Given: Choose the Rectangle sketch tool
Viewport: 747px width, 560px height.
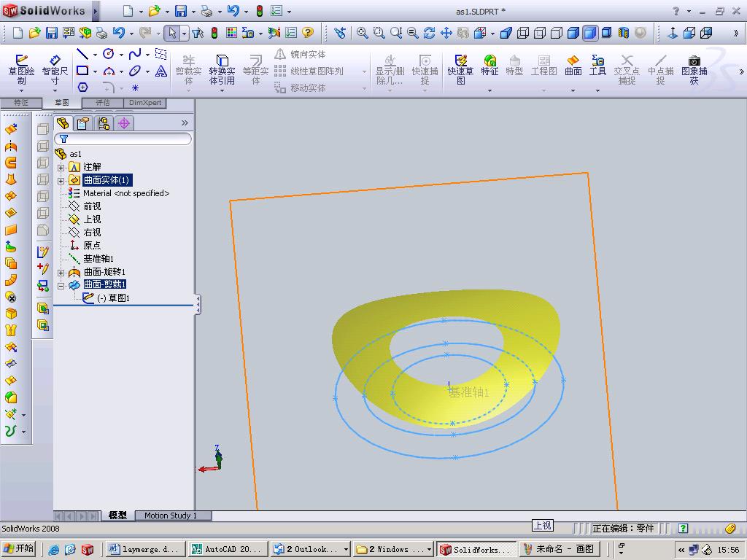Looking at the screenshot, I should pyautogui.click(x=82, y=71).
